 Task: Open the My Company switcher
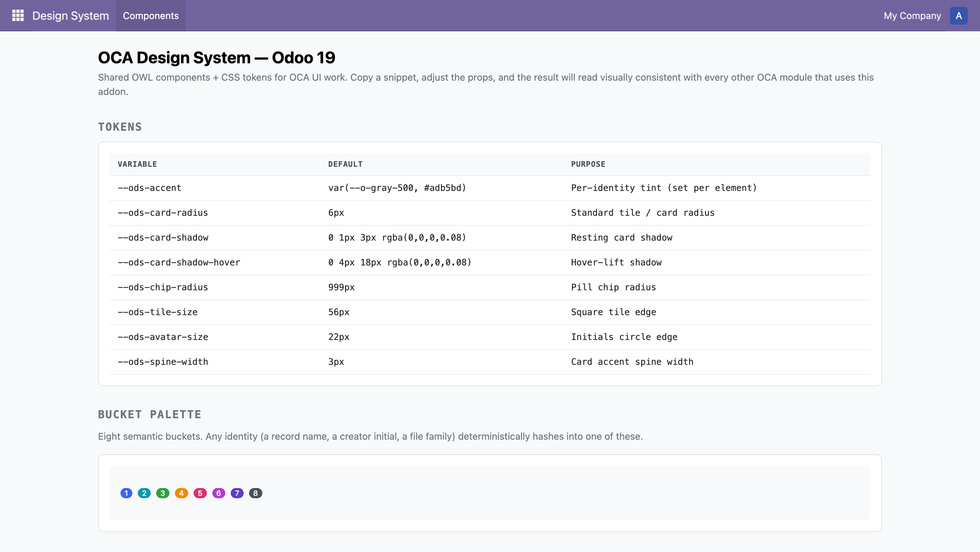[912, 16]
